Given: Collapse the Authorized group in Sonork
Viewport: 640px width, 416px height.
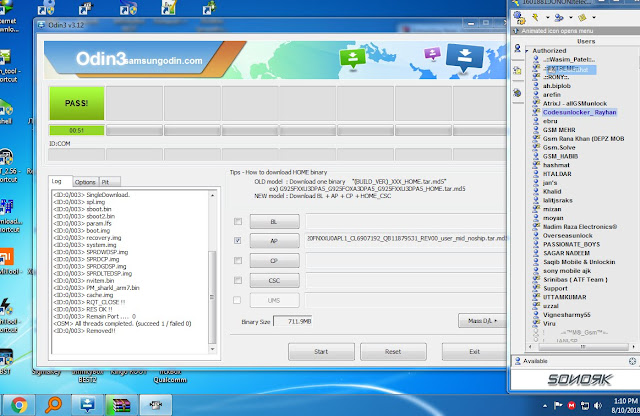Looking at the screenshot, I should tap(527, 51).
